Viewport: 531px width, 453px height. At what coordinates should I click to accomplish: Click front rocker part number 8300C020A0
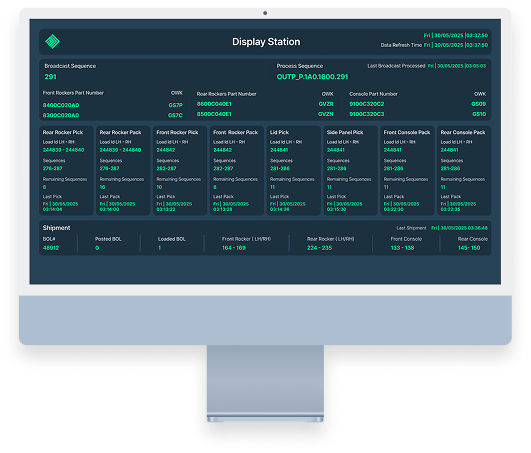(x=61, y=115)
